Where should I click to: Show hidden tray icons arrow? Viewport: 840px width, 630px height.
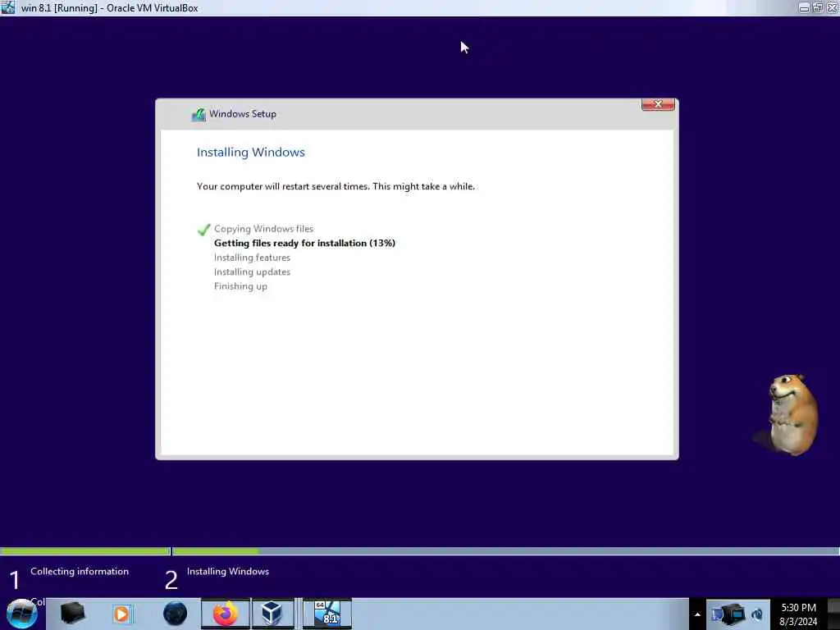[697, 614]
